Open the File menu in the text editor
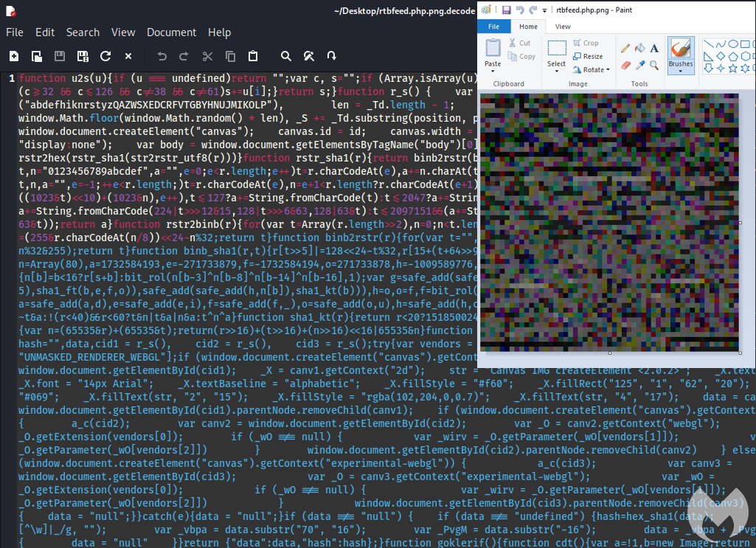This screenshot has height=548, width=756. click(x=15, y=32)
